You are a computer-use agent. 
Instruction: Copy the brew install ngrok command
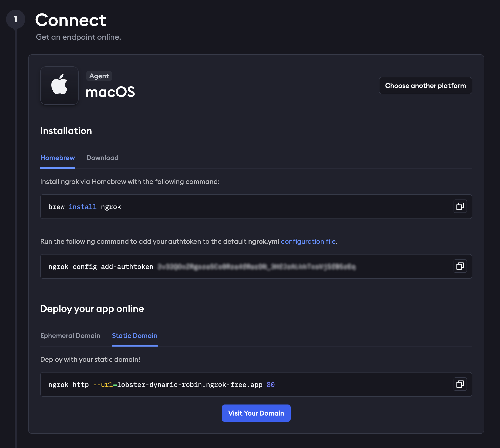tap(460, 206)
